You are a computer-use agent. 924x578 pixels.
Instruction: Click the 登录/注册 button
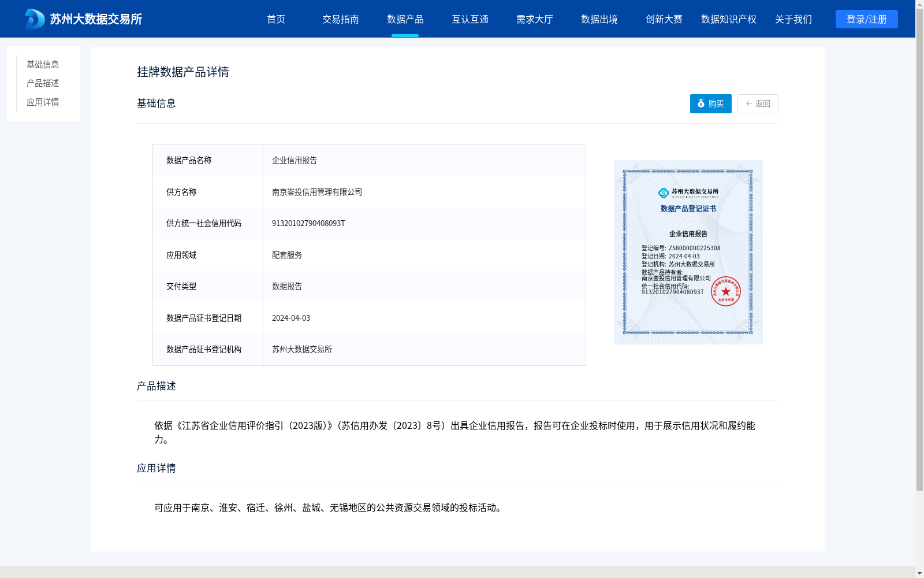click(x=867, y=19)
